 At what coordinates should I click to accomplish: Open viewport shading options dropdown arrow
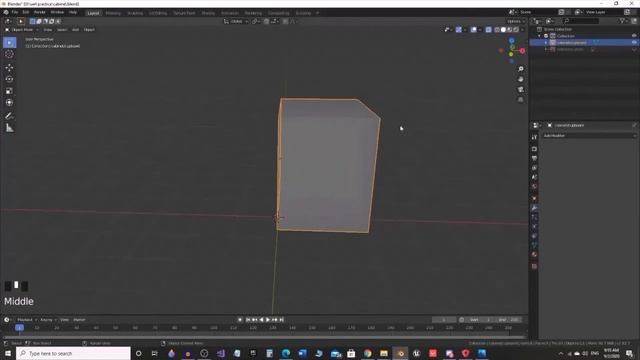(x=522, y=30)
